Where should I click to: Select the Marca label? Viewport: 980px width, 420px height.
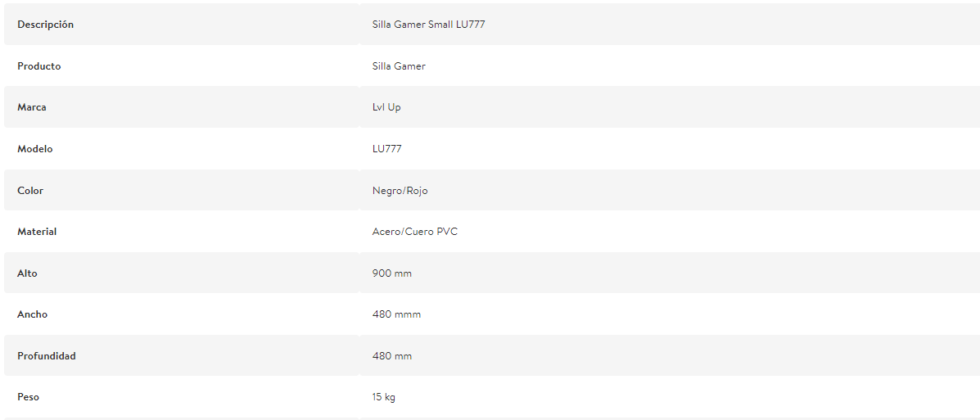pyautogui.click(x=32, y=107)
